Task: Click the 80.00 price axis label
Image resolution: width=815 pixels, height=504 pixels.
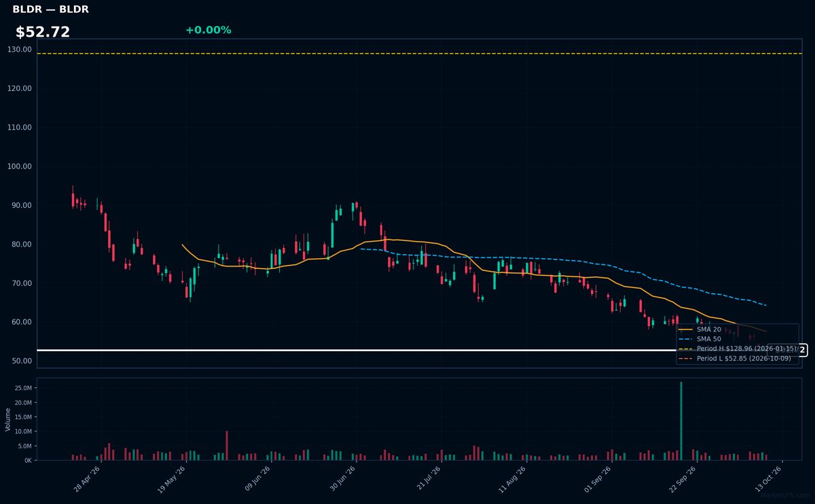Action: [x=22, y=245]
